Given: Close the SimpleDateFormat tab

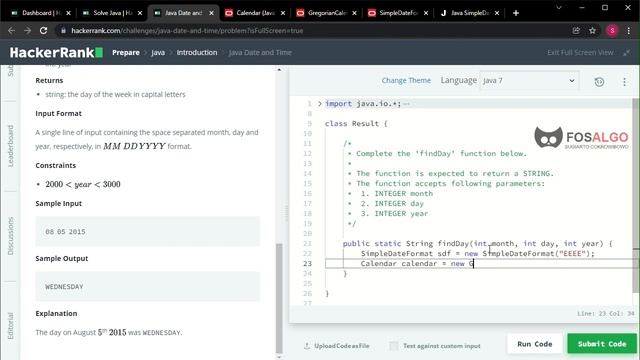Looking at the screenshot, I should (x=426, y=13).
